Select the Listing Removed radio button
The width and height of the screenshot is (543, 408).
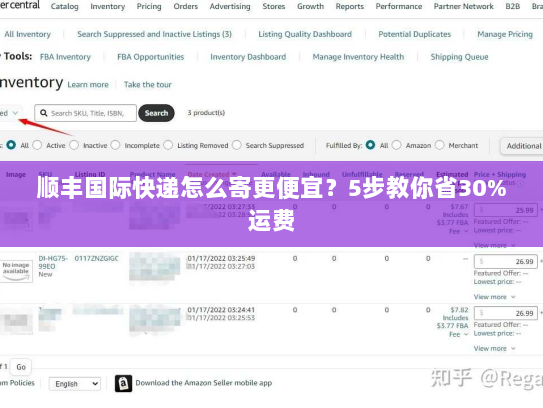pyautogui.click(x=168, y=145)
